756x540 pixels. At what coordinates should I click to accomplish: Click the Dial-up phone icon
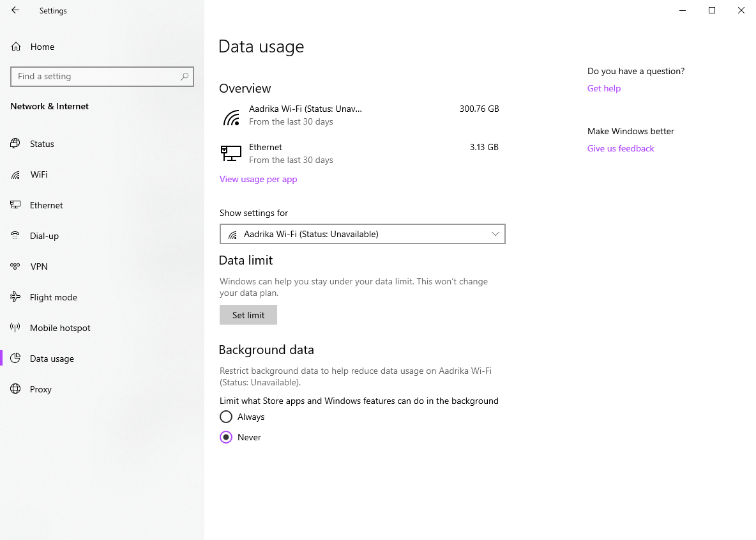pyautogui.click(x=15, y=236)
